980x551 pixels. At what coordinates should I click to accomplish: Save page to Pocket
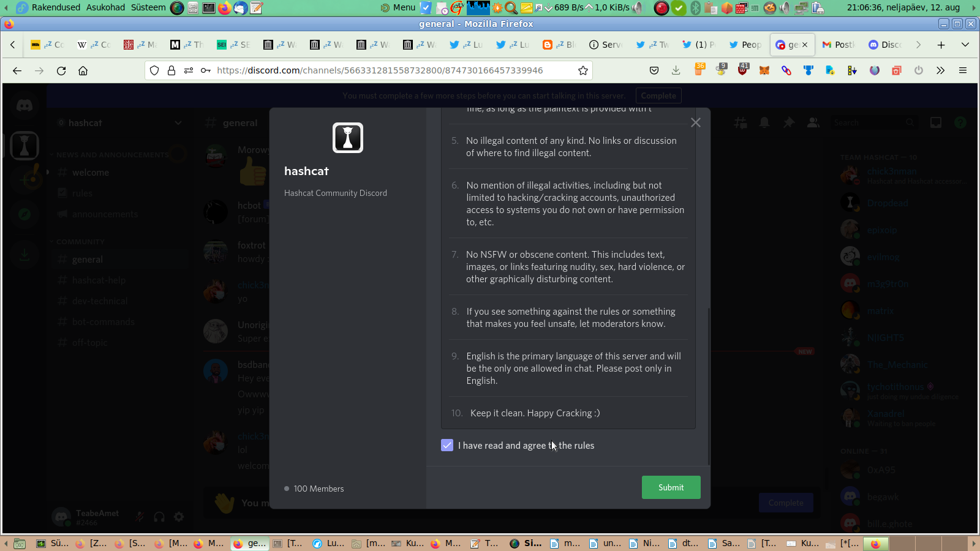(654, 70)
